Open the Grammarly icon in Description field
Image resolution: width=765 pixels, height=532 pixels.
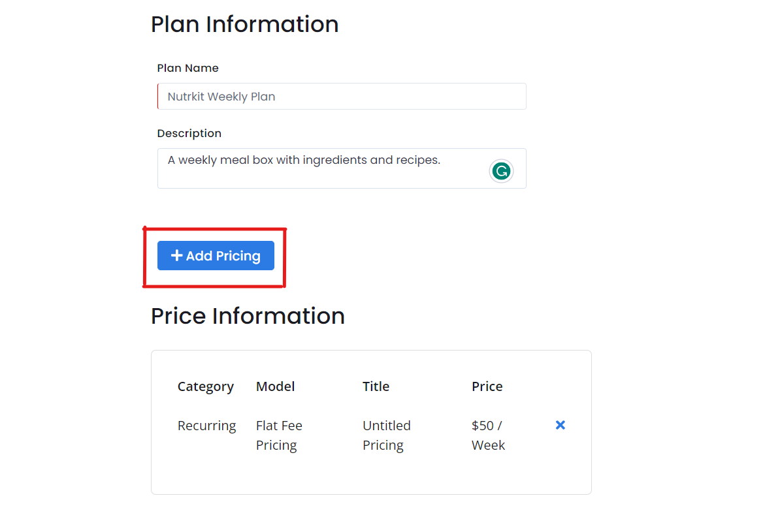[x=501, y=171]
